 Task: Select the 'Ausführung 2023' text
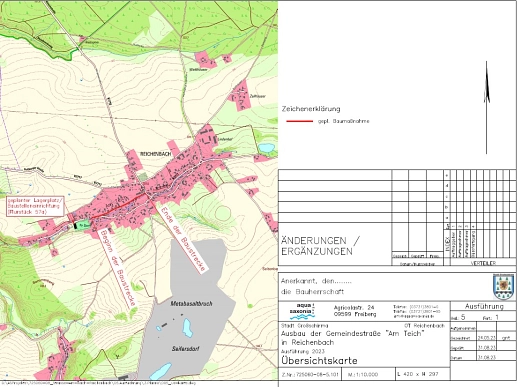coord(303,351)
